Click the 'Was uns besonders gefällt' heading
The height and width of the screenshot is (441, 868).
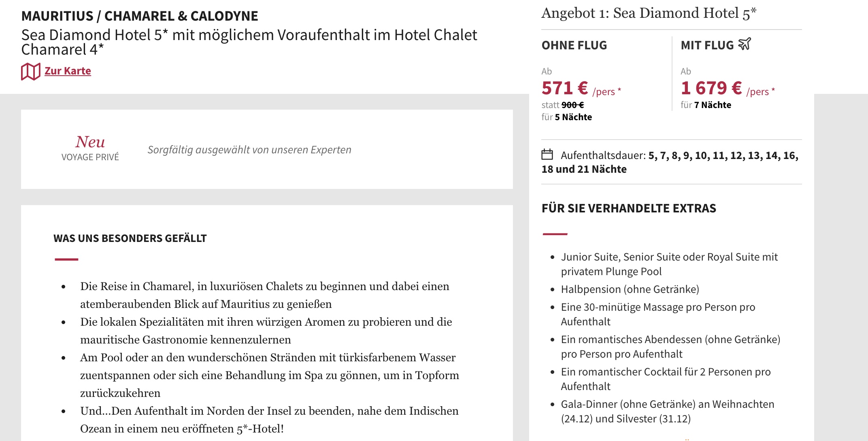pyautogui.click(x=130, y=238)
